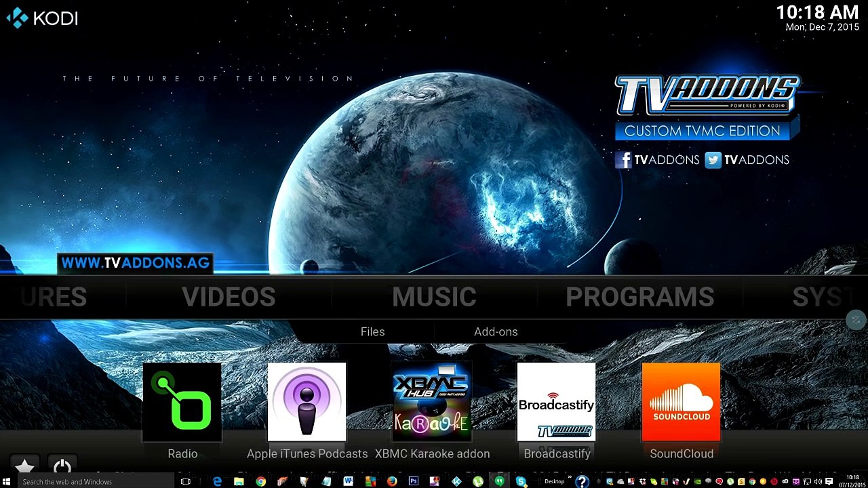Select the MUSIC menu item

click(x=434, y=297)
